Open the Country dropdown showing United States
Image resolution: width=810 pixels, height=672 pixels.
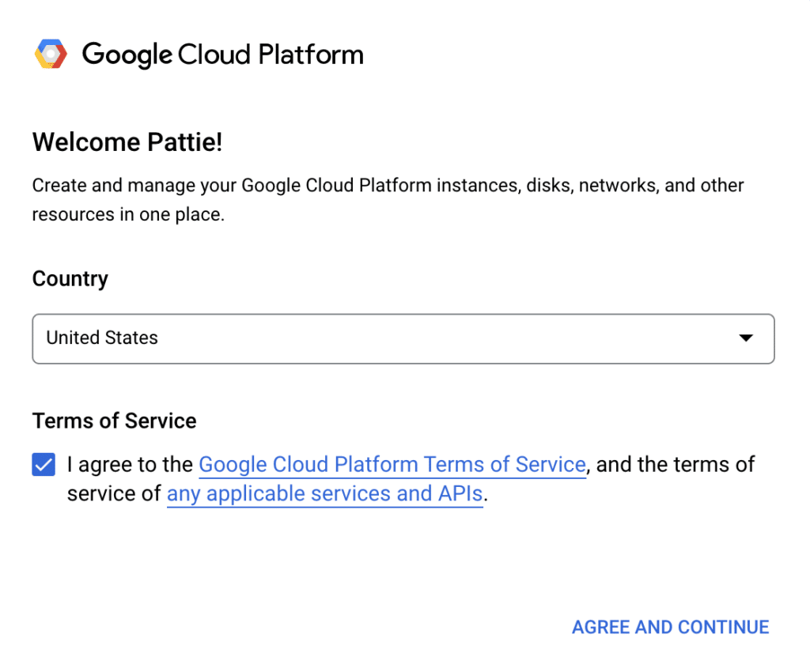[403, 338]
